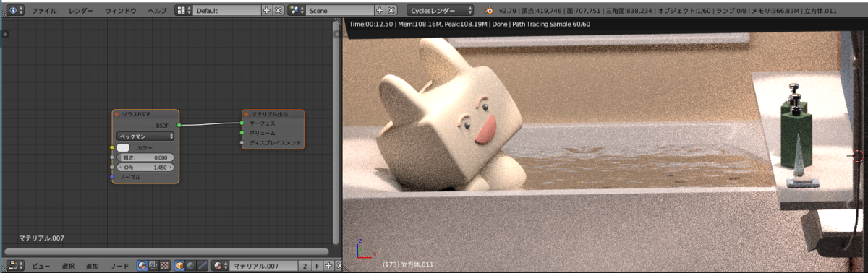Edit the マテリアル.007 name field
Viewport: 868px width, 273px height.
click(263, 266)
